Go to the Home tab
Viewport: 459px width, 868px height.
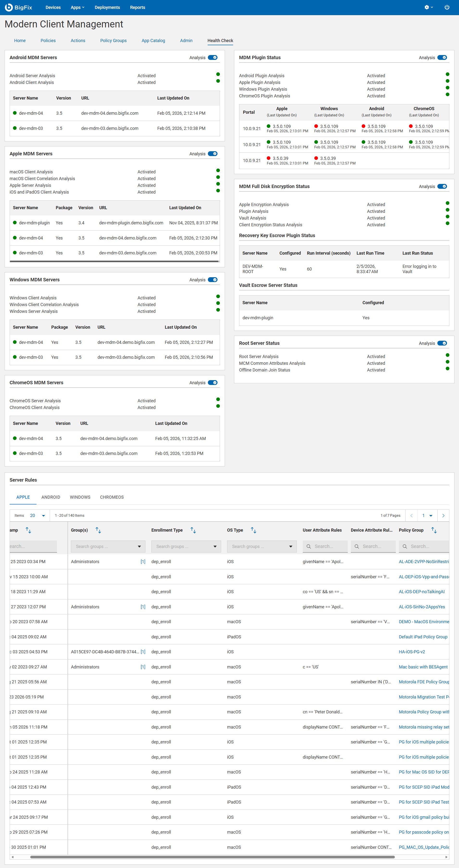[x=20, y=40]
